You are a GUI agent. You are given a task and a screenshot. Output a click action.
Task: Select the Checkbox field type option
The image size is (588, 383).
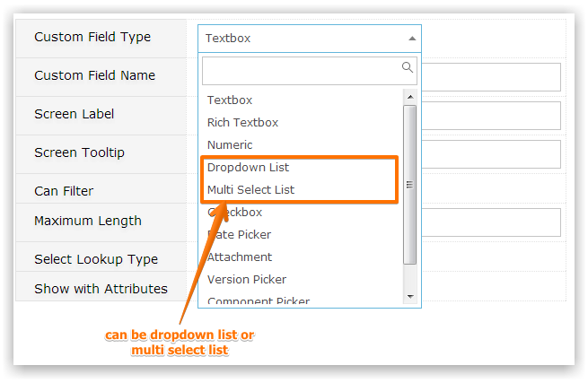pos(234,212)
